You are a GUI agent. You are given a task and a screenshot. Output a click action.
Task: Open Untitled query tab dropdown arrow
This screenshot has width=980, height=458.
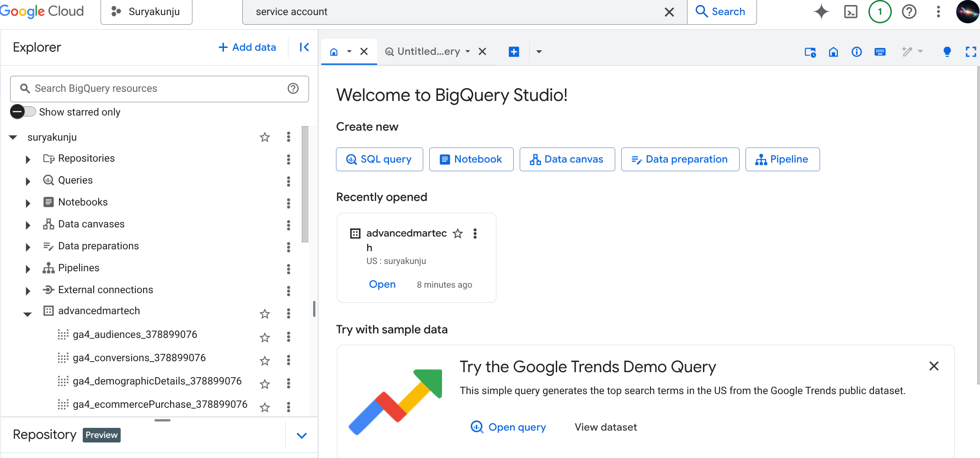[x=468, y=52]
